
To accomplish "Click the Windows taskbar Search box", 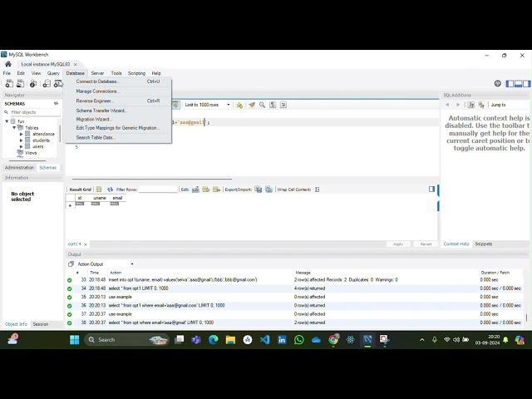I will (x=126, y=339).
